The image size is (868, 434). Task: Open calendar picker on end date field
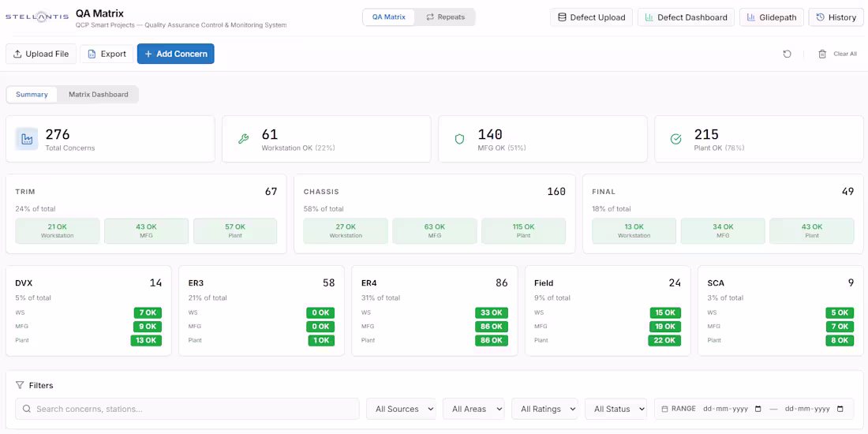(840, 409)
